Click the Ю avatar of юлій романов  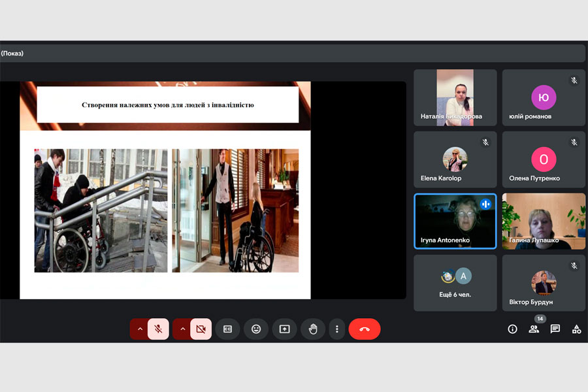(544, 97)
